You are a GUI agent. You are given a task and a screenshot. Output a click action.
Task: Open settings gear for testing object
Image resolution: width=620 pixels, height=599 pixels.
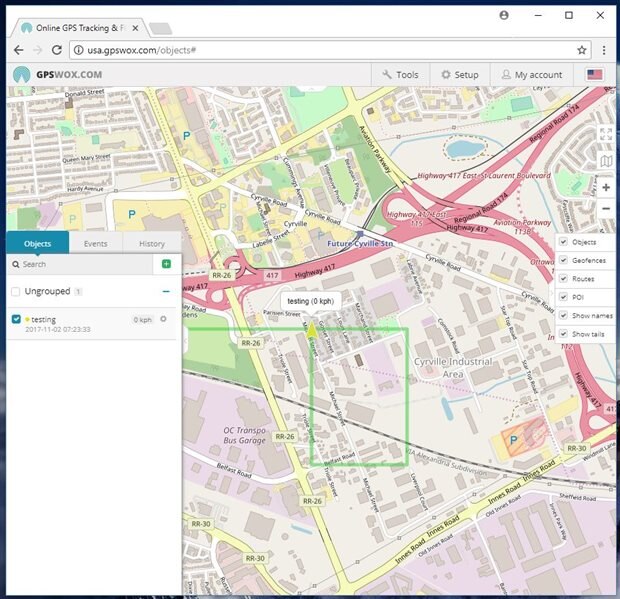[x=163, y=319]
